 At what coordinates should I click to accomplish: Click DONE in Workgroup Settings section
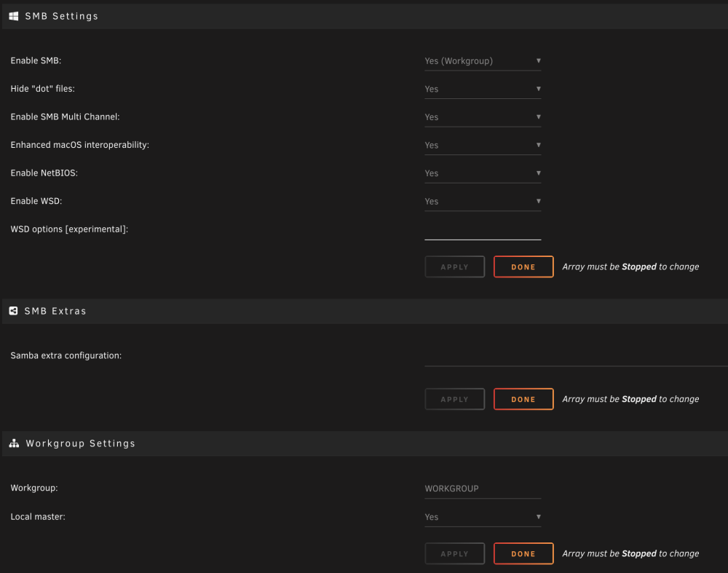click(523, 553)
